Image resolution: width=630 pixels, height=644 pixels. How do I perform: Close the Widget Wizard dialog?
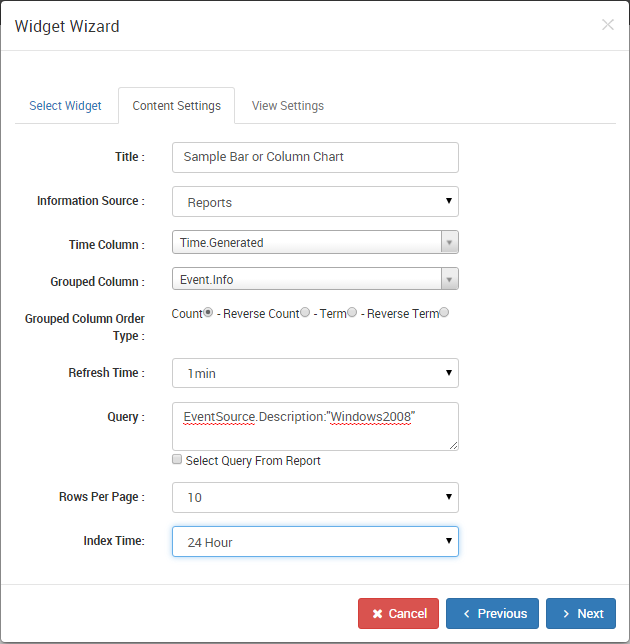click(607, 25)
